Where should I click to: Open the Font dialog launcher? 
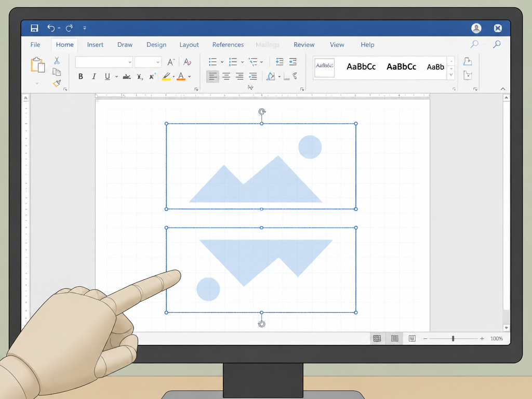[196, 89]
